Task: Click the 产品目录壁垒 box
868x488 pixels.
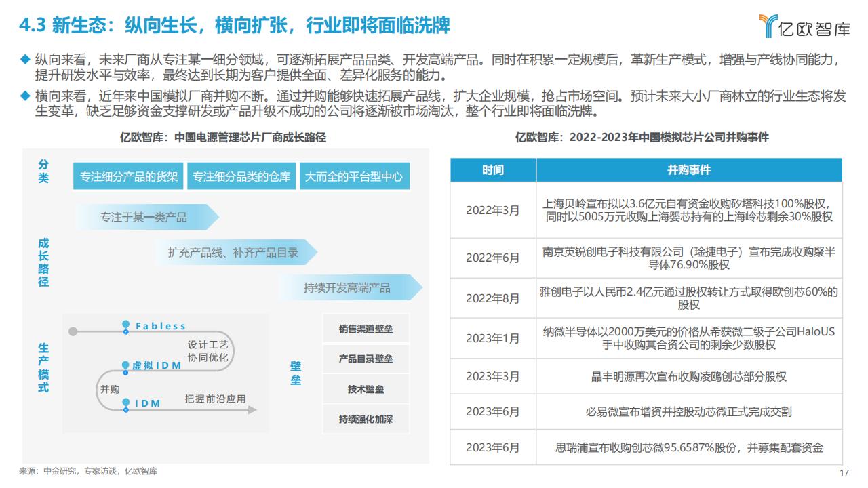Action: [x=366, y=359]
